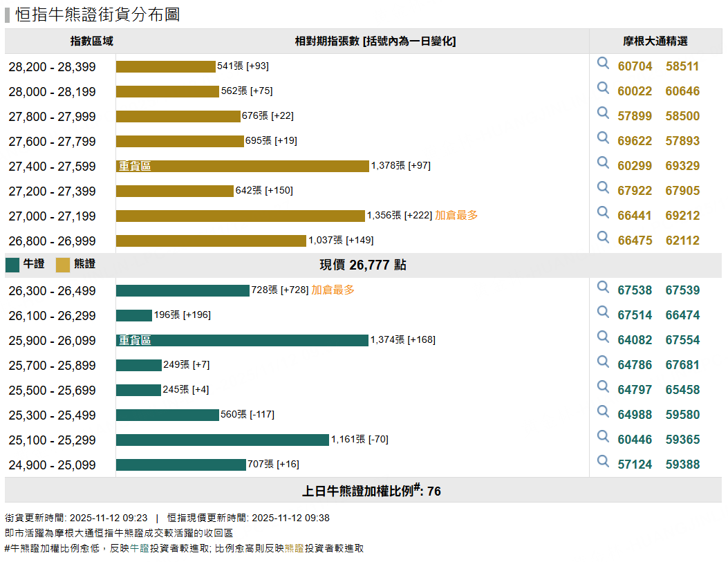View bull certificate 64988

pyautogui.click(x=635, y=415)
